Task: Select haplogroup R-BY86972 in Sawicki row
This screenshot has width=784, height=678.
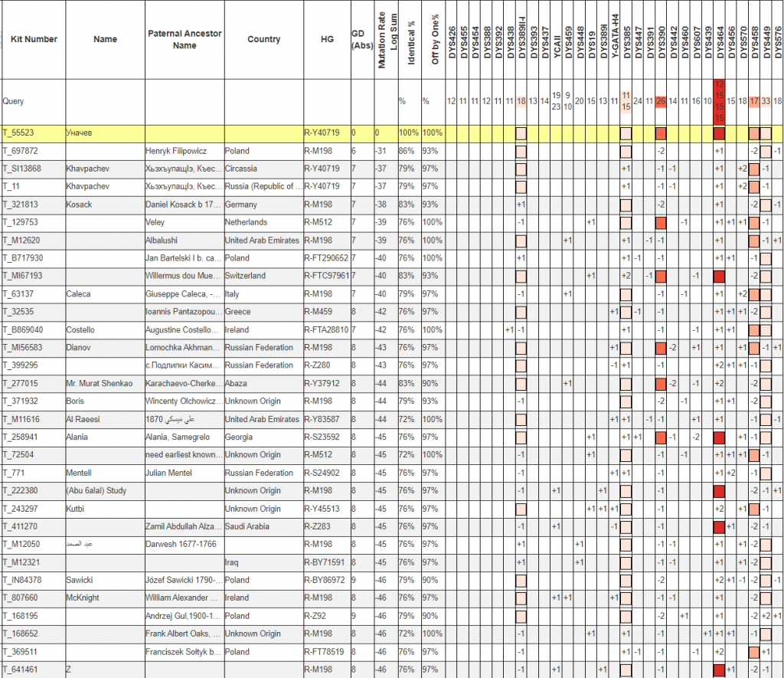Action: tap(326, 580)
